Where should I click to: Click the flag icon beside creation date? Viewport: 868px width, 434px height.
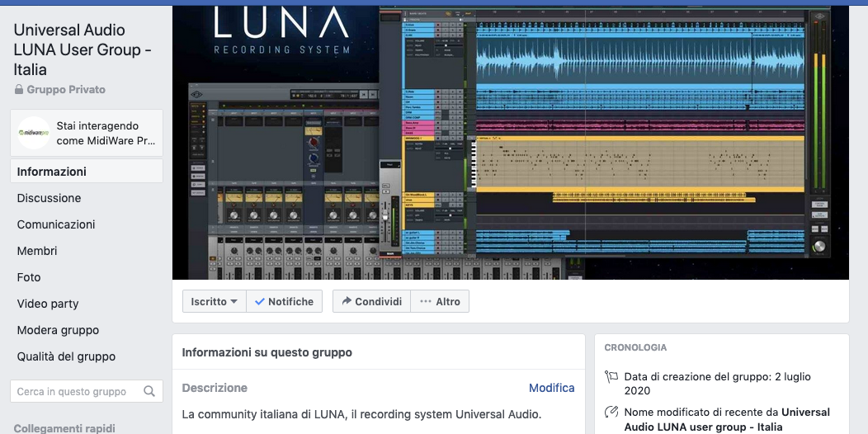tap(611, 377)
